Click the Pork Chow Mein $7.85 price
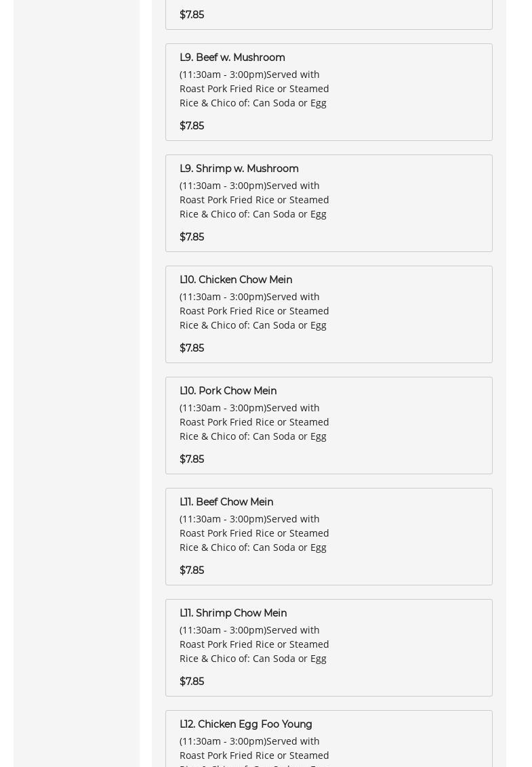Image resolution: width=532 pixels, height=767 pixels. (x=192, y=459)
